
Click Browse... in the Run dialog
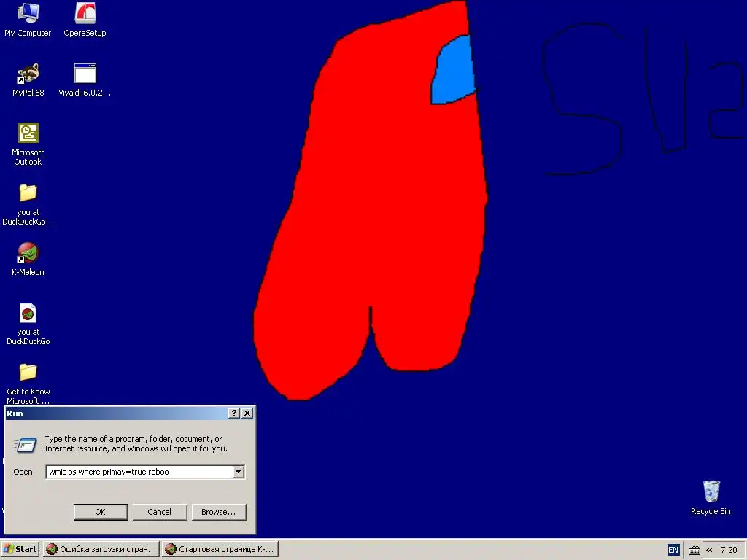[x=219, y=512]
